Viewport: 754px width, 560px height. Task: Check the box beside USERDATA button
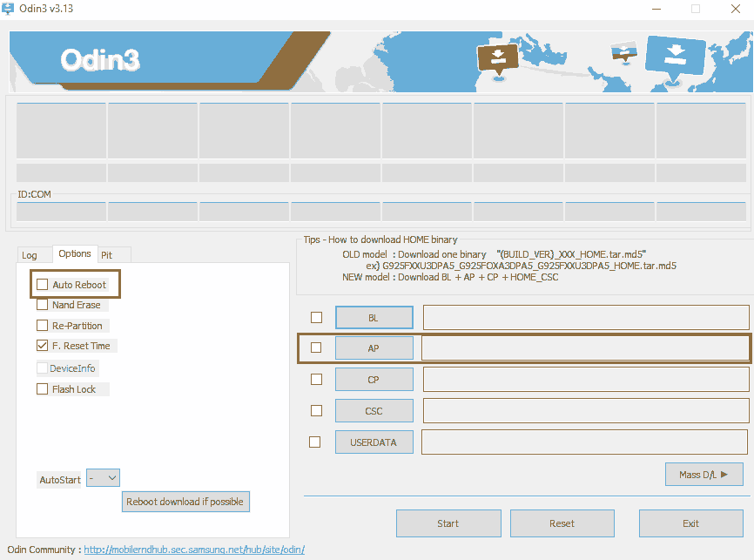[315, 442]
